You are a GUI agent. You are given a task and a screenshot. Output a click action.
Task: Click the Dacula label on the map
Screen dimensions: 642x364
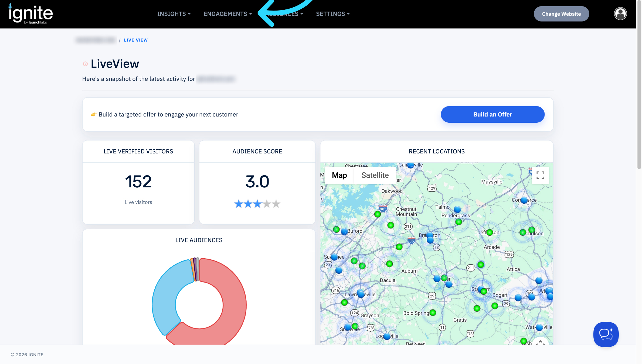click(388, 280)
